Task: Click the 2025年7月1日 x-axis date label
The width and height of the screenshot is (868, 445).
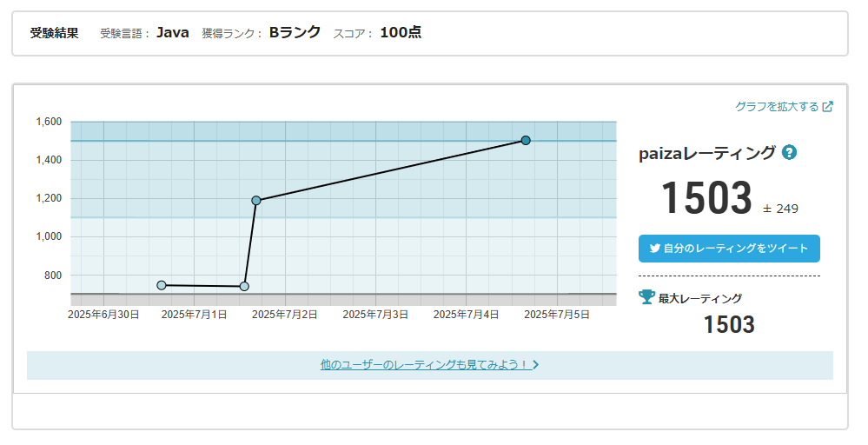Action: point(194,314)
